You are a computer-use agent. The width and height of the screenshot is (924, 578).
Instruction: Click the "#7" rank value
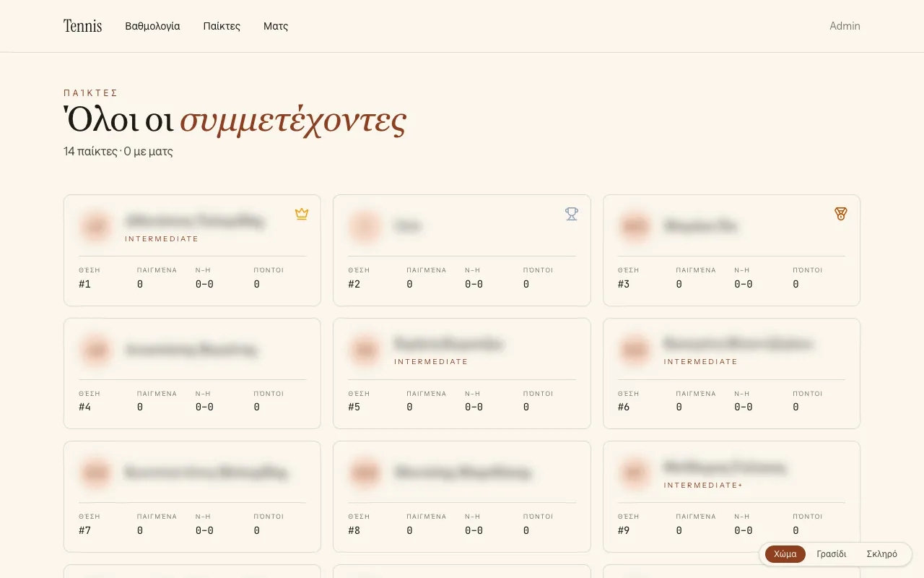[85, 530]
